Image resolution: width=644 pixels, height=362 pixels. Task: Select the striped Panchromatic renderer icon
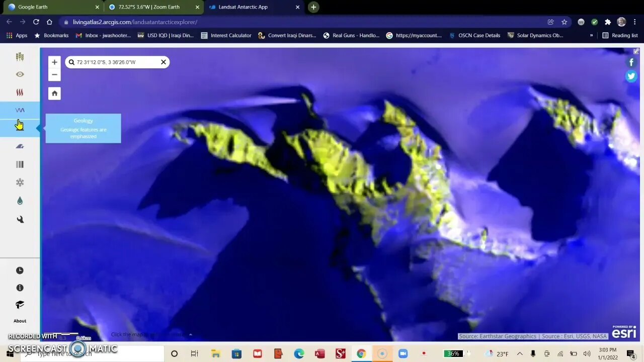point(20,164)
